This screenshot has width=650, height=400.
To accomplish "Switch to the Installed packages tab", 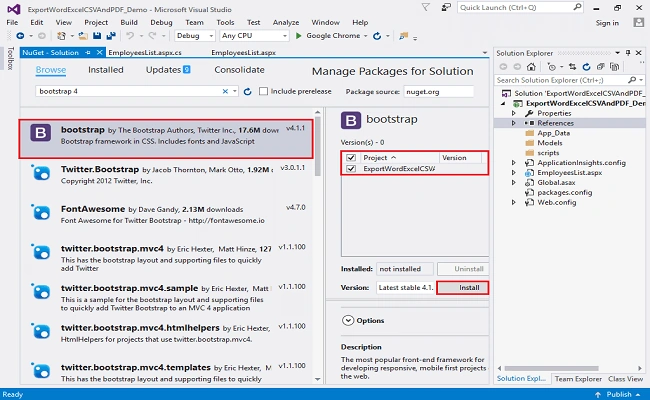I will 106,70.
